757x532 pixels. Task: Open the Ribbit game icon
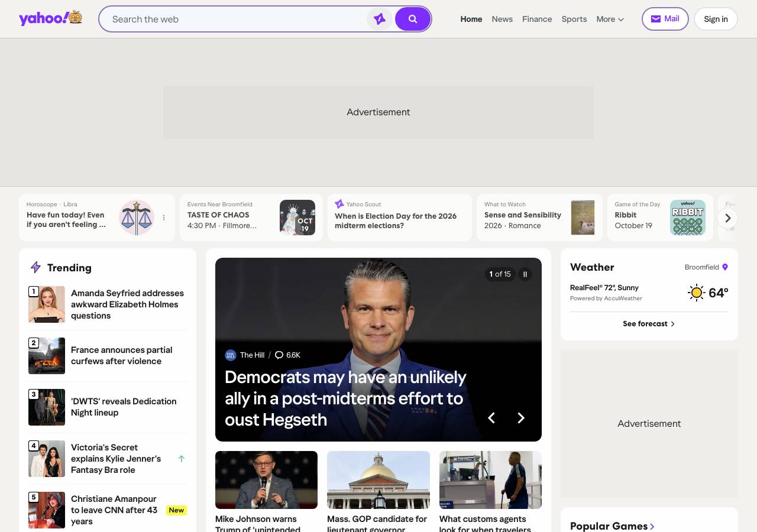point(688,218)
